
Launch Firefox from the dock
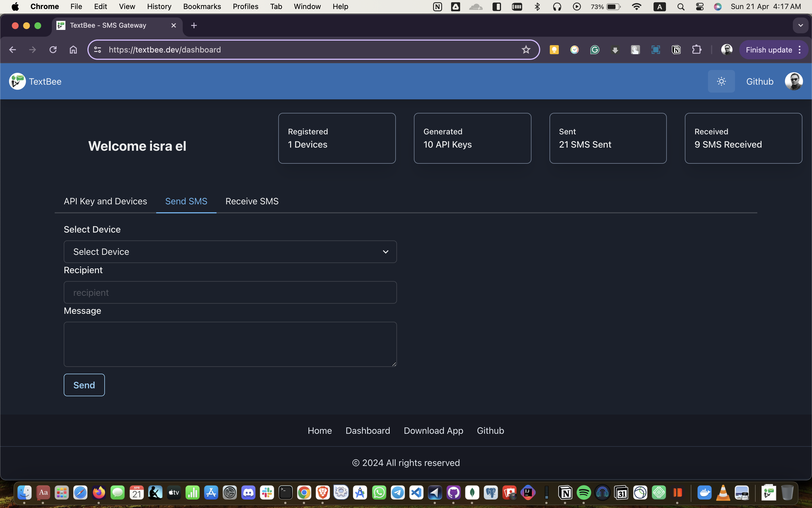(x=99, y=493)
